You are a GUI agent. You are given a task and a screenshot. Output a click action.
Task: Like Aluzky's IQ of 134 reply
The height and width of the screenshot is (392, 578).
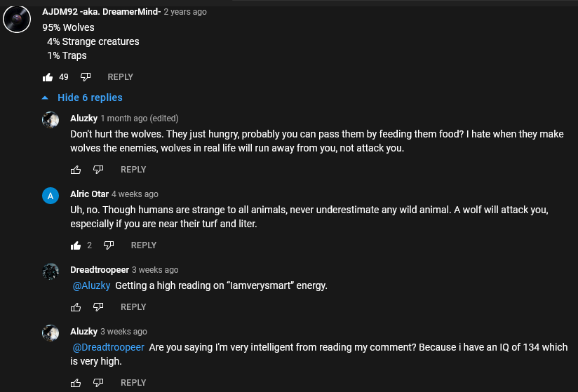point(76,383)
